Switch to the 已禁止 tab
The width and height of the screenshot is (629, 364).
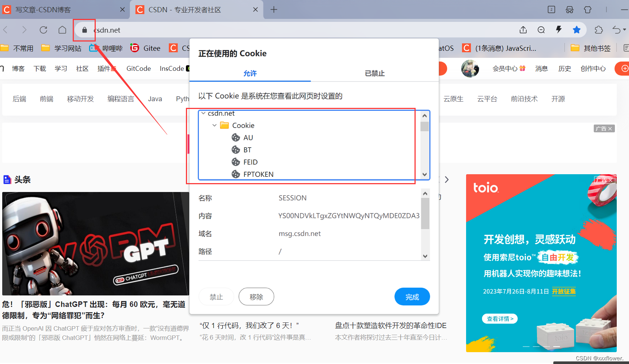375,73
